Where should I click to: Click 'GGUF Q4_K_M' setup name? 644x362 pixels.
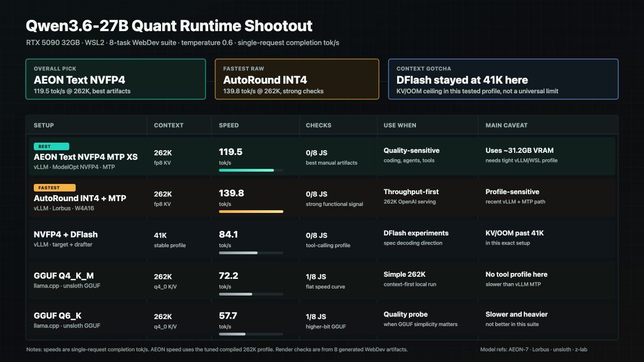[x=64, y=276]
